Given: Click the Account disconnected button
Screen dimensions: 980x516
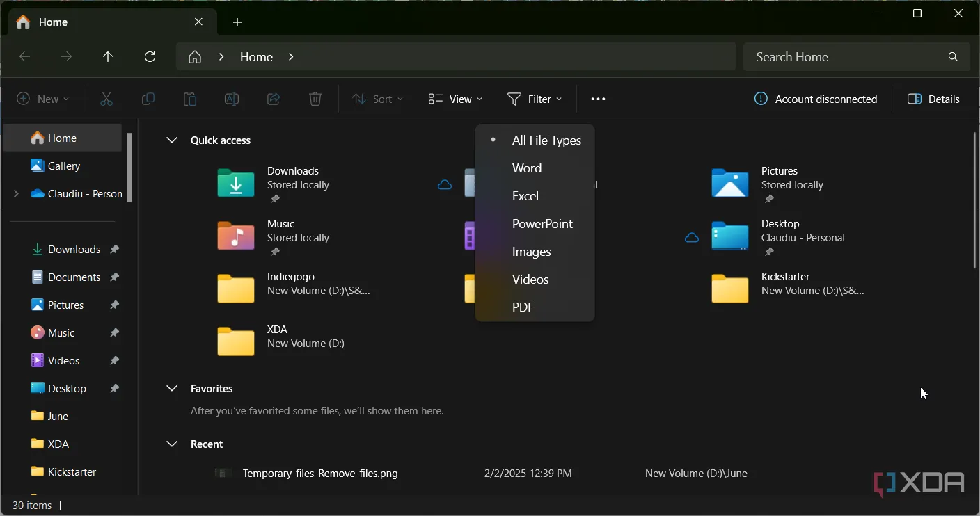Looking at the screenshot, I should tap(816, 99).
